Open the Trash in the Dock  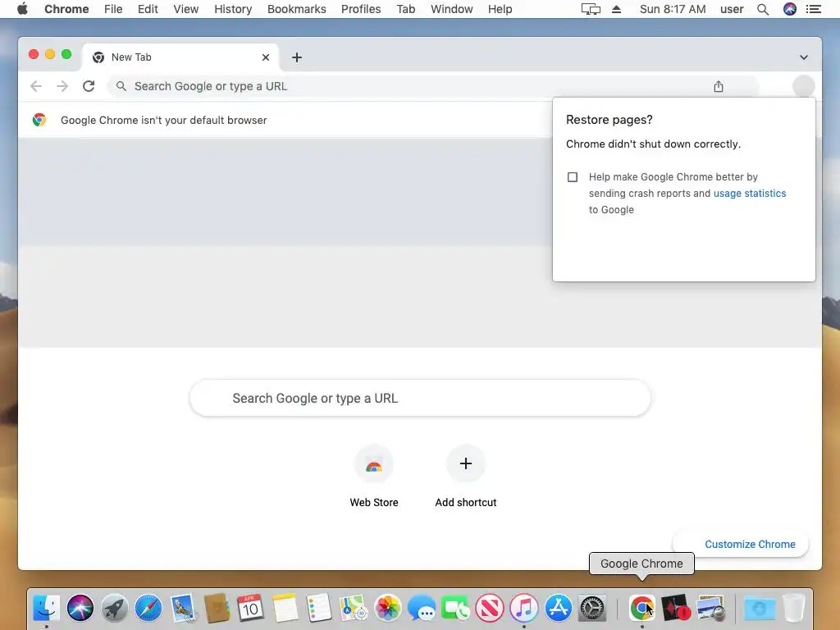(794, 608)
